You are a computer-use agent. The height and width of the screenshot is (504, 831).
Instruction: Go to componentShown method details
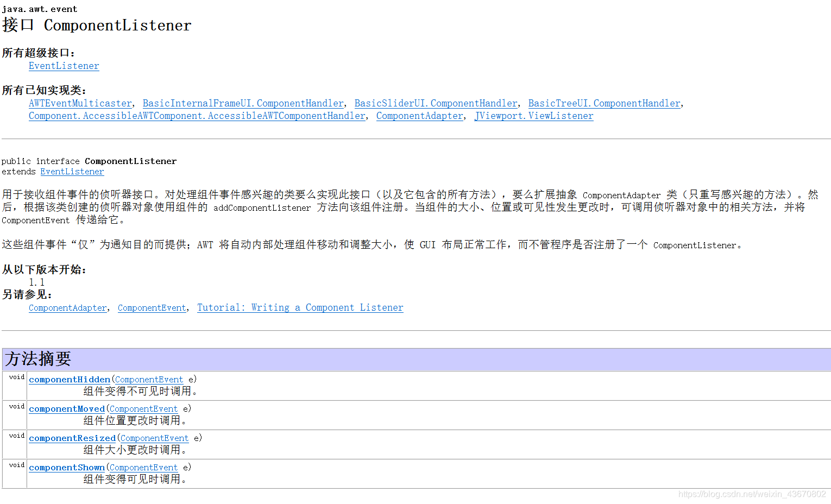coord(67,468)
